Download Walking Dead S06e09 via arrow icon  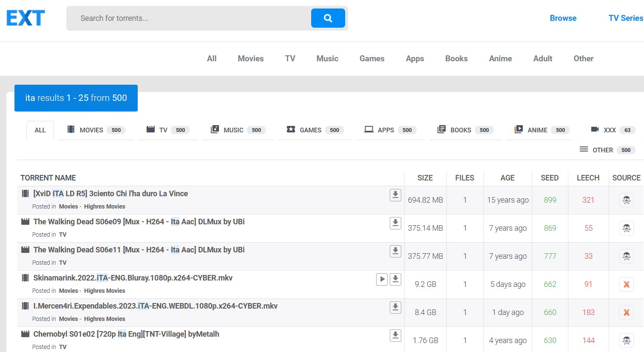coord(395,223)
